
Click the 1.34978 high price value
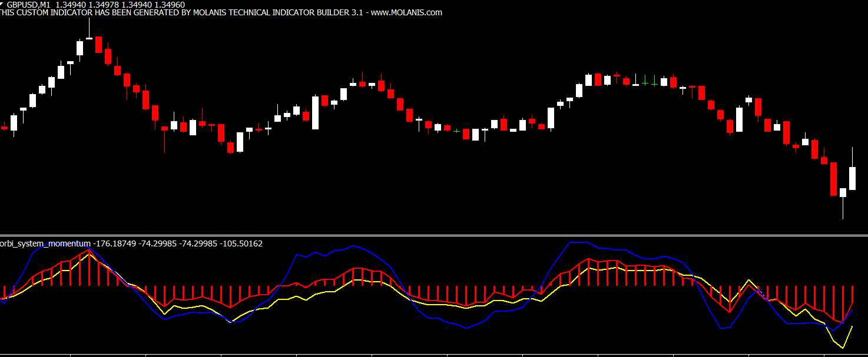(104, 5)
